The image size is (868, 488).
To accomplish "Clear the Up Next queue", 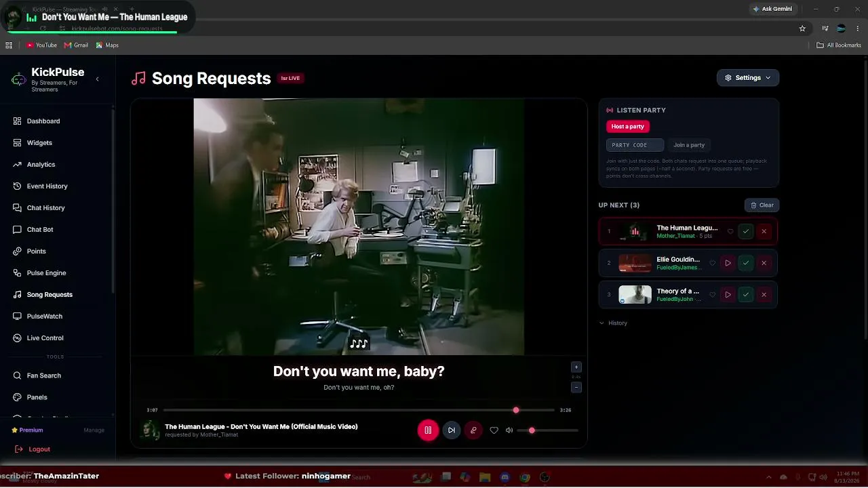I will click(762, 205).
